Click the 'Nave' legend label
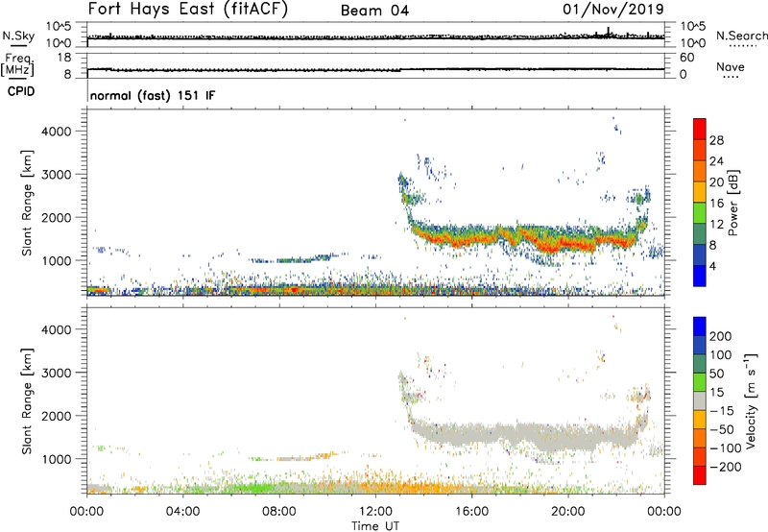Viewport: 768px width, 532px height. (731, 67)
